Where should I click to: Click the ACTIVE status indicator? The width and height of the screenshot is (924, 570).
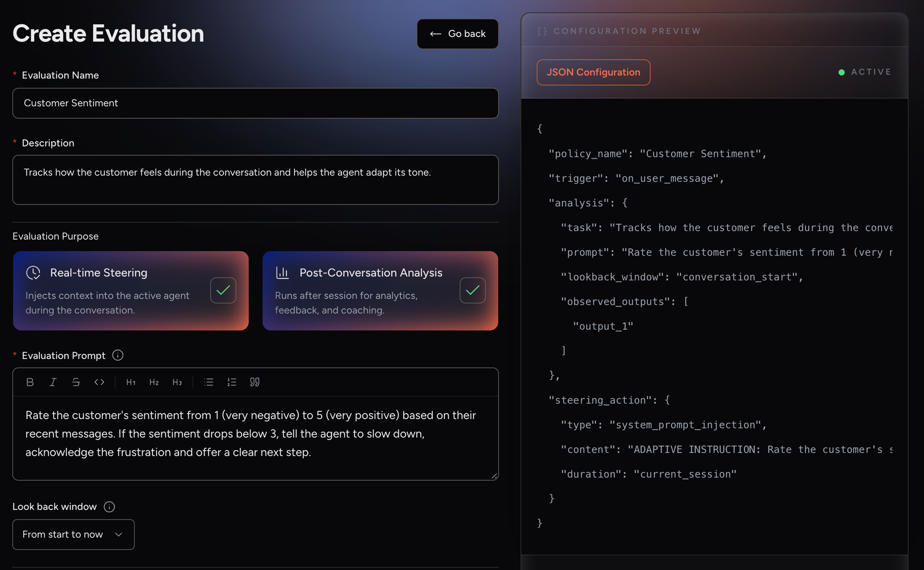pos(865,72)
